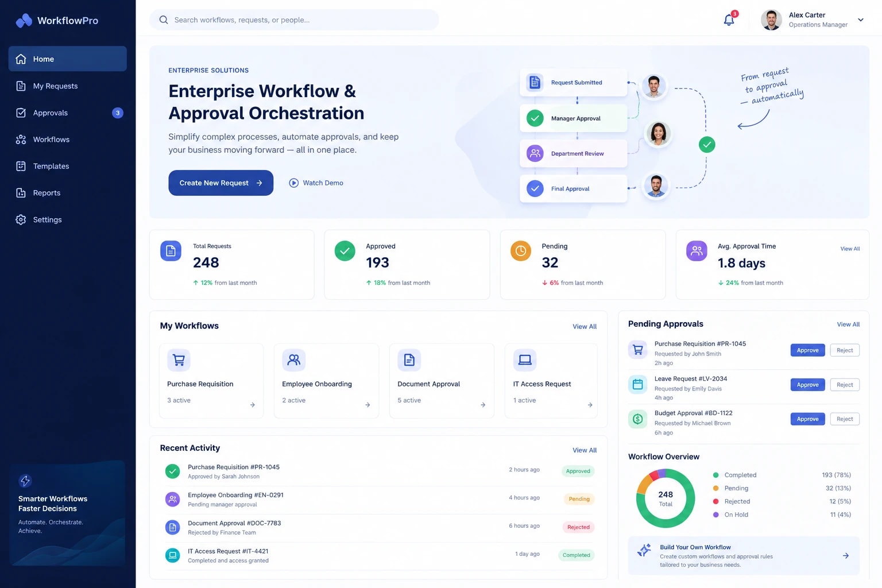882x588 pixels.
Task: Click the search magnifier icon
Action: click(164, 20)
